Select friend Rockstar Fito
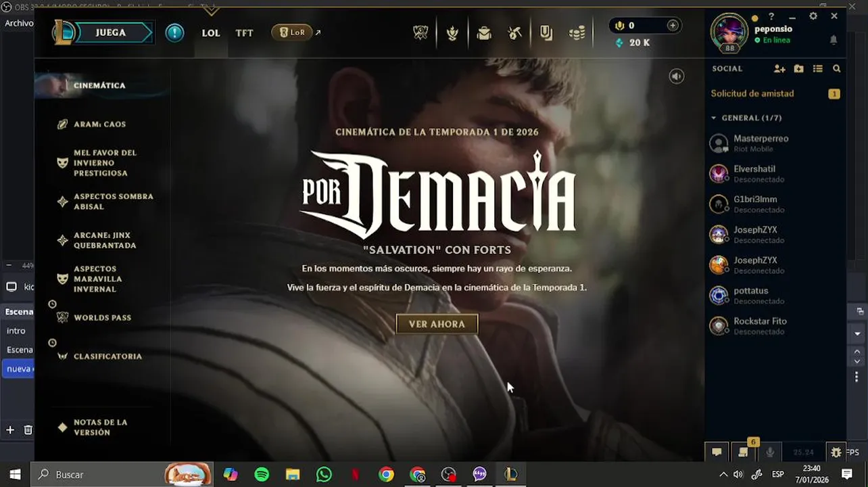 (x=775, y=325)
